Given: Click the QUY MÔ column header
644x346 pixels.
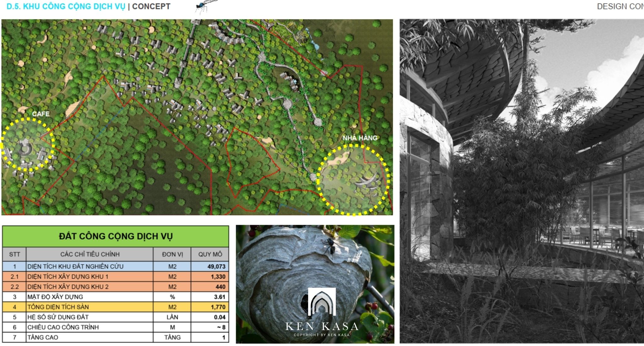Looking at the screenshot, I should tap(210, 254).
